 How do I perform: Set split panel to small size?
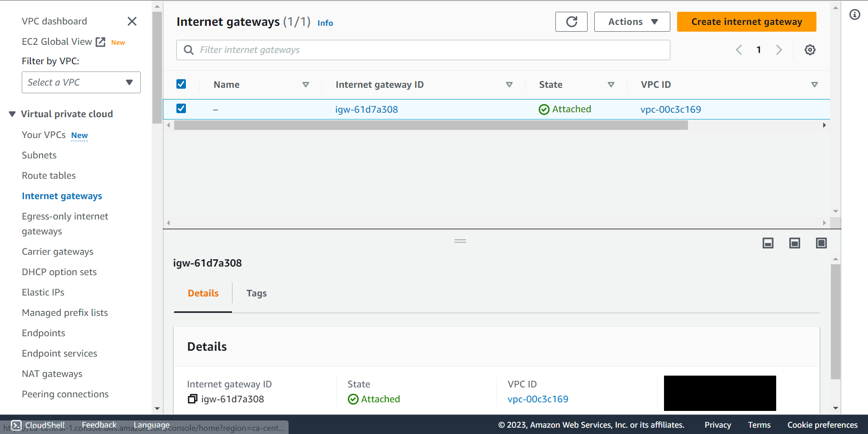point(768,243)
